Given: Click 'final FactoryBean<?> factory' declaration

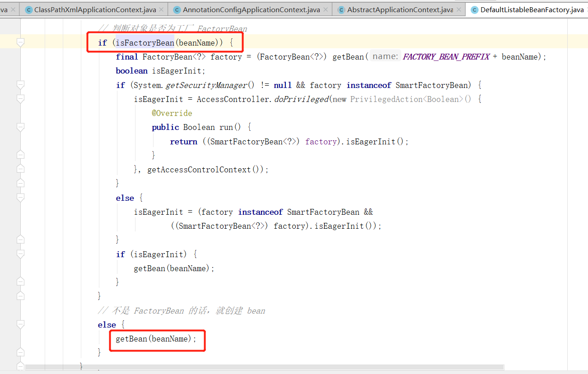Looking at the screenshot, I should point(179,57).
